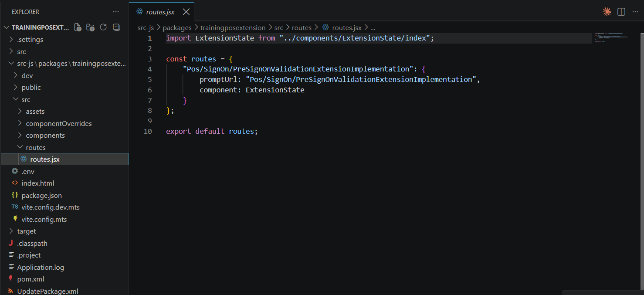Click the React icon on routes.jsx tab
Screen dimensions: 644x295
pyautogui.click(x=139, y=12)
